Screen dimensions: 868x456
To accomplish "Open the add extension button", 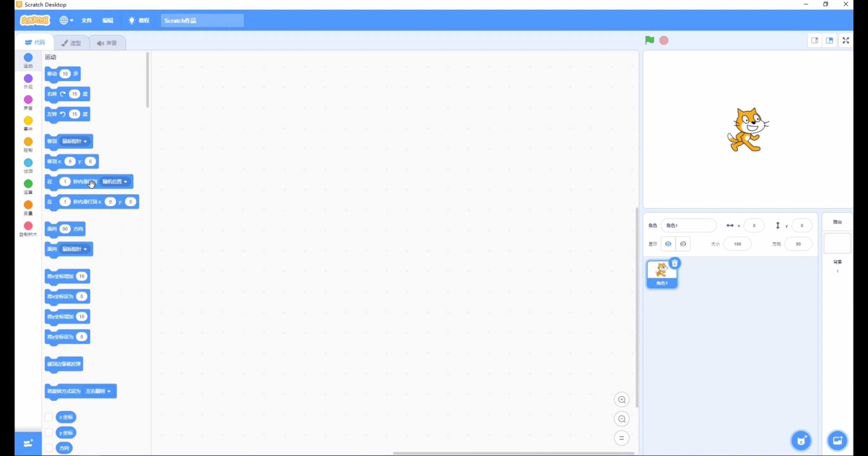I will click(x=28, y=443).
